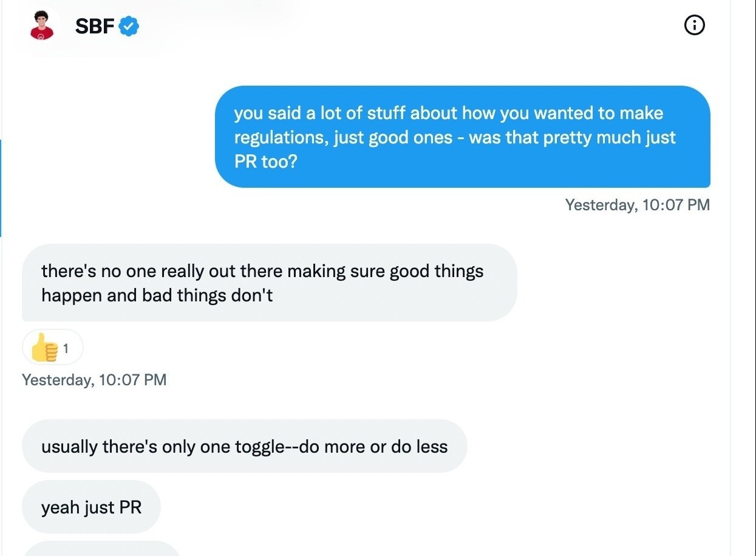Click the "yeah just PR" message bubble
Image resolution: width=756 pixels, height=556 pixels.
[x=91, y=507]
